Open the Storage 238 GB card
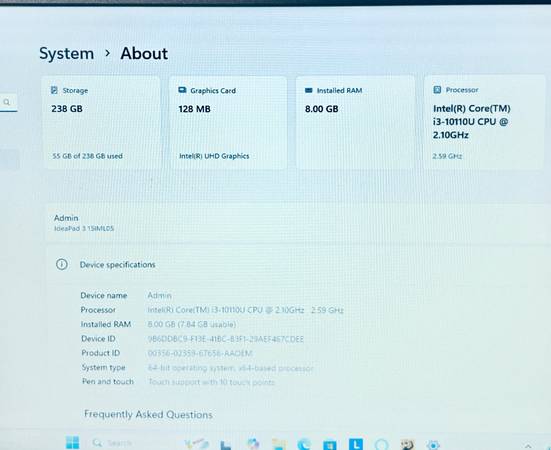This screenshot has width=551, height=450. click(101, 123)
